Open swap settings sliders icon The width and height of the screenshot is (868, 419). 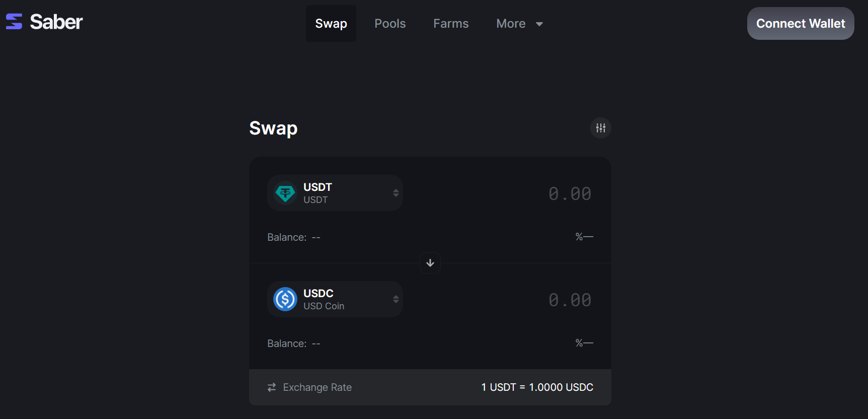[600, 128]
